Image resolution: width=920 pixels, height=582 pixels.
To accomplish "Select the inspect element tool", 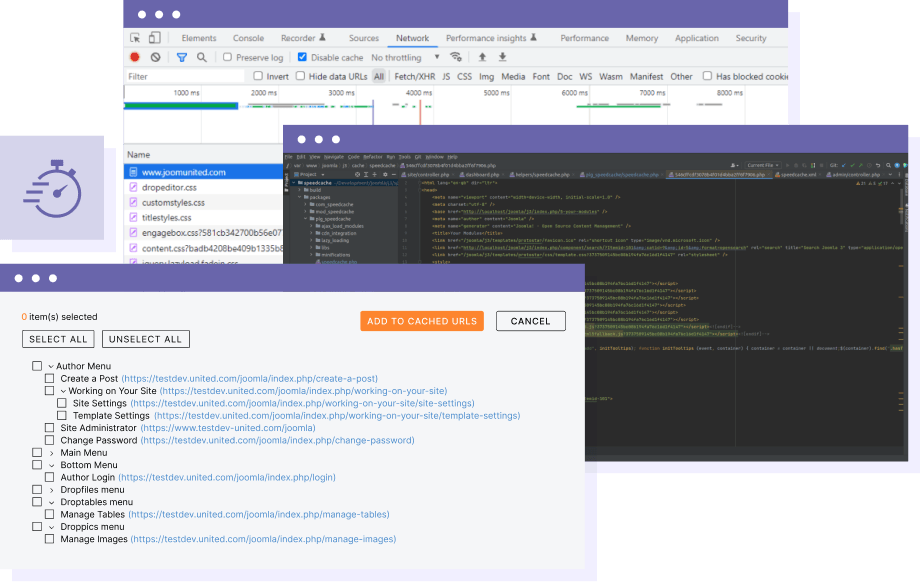I will 134,36.
